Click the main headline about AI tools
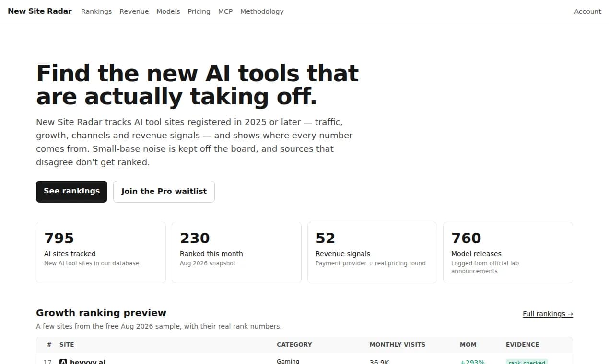This screenshot has height=364, width=609. tap(197, 85)
